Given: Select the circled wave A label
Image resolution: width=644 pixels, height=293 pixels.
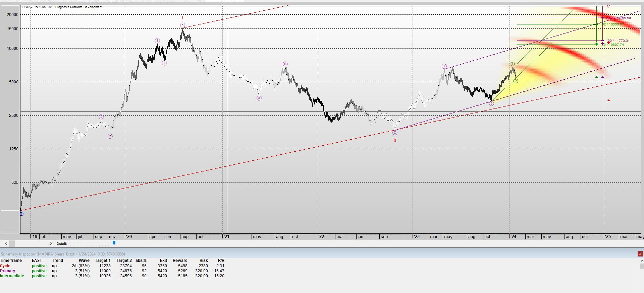Looking at the screenshot, I should pos(259,98).
